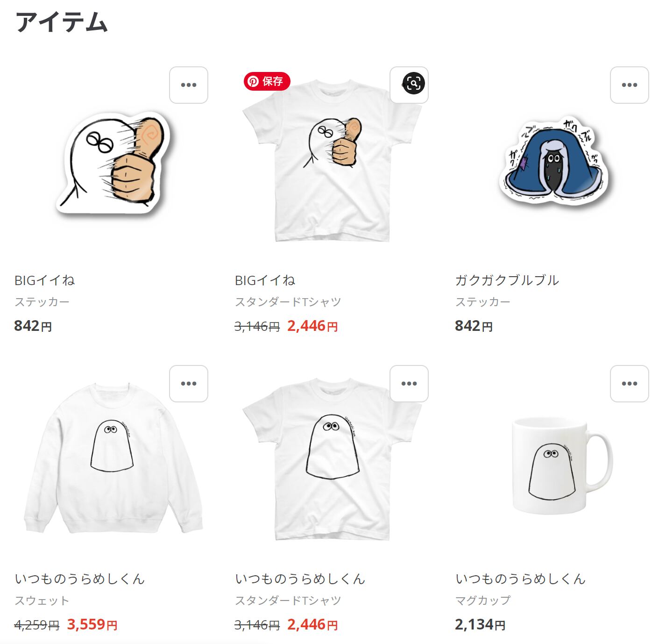The image size is (666, 644).
Task: Click the visual search lens icon on T-shirt
Action: 414,84
